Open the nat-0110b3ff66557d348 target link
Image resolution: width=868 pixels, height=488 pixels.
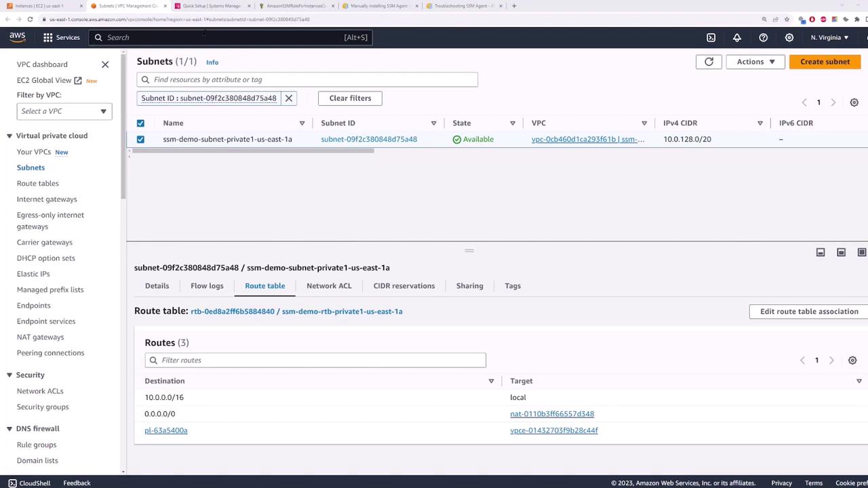pos(552,414)
